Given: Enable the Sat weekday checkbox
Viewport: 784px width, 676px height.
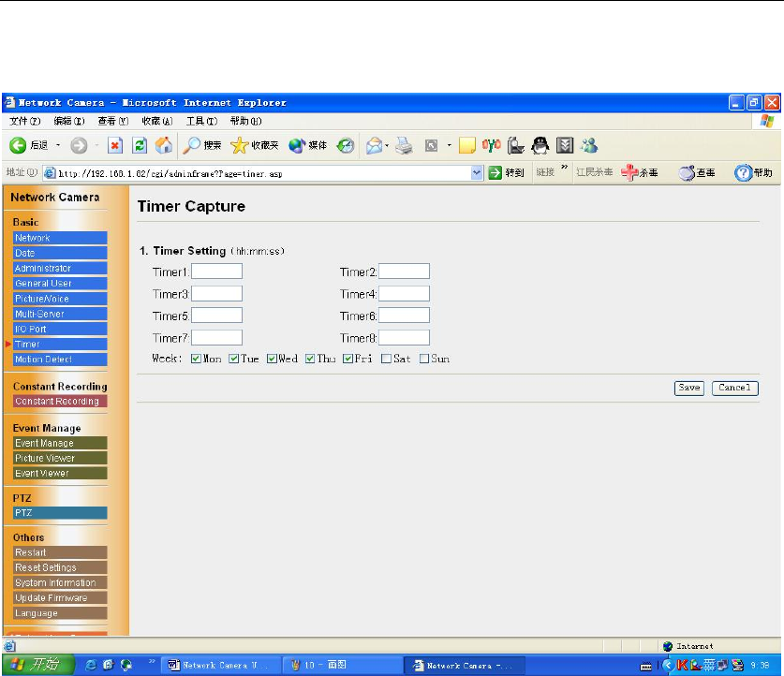Looking at the screenshot, I should (x=386, y=359).
